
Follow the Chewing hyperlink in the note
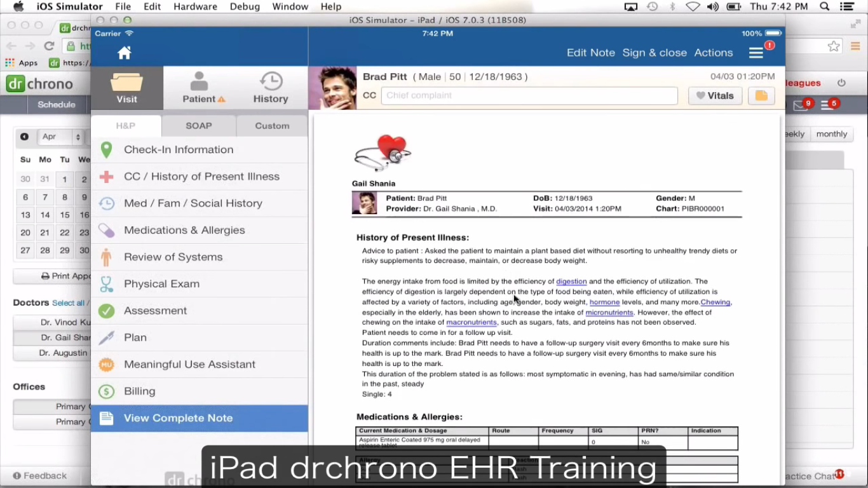(x=715, y=302)
